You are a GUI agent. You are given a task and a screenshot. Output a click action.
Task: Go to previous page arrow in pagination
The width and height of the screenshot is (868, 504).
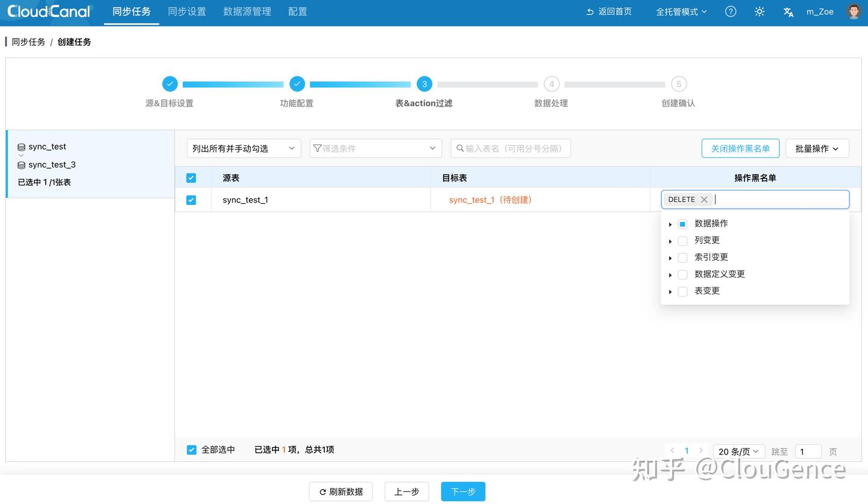672,450
